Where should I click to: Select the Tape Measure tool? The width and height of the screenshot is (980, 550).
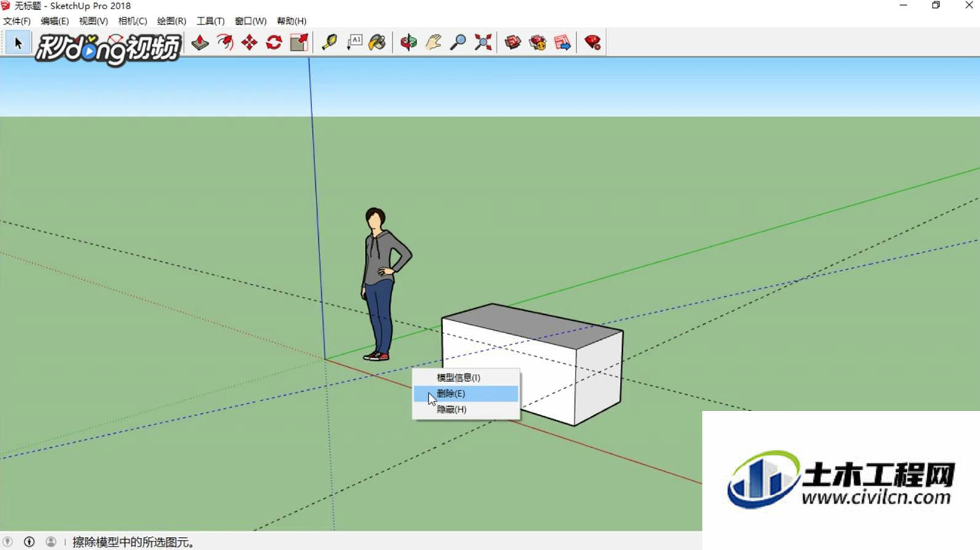click(329, 42)
